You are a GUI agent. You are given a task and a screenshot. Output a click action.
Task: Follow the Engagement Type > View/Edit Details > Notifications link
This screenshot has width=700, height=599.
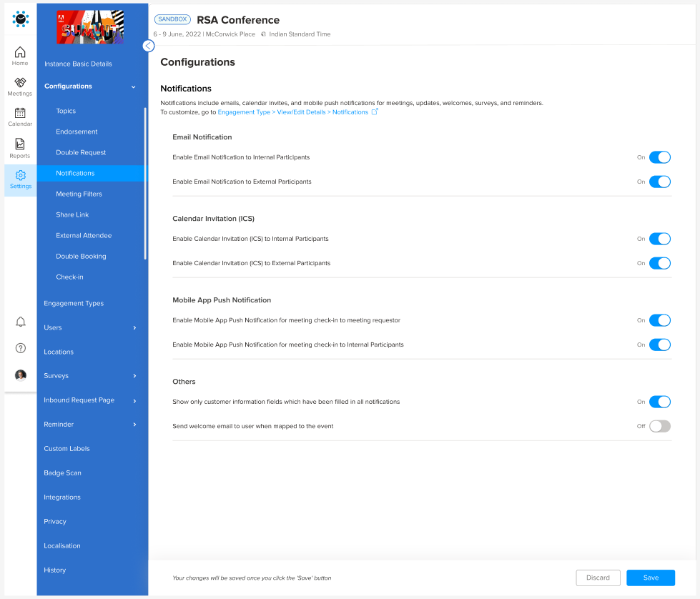click(293, 112)
